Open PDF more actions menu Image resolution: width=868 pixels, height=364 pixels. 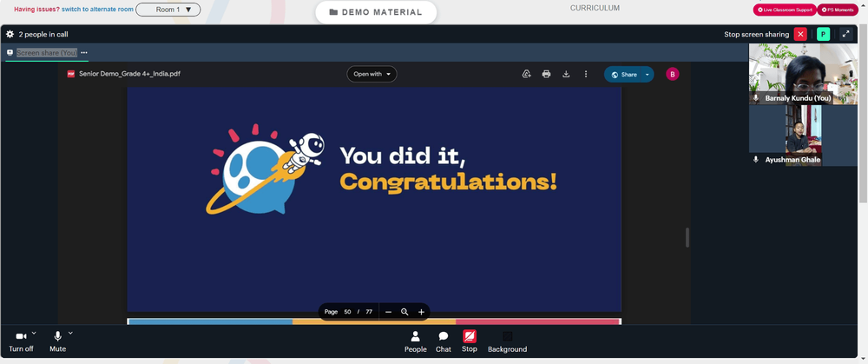[x=586, y=74]
